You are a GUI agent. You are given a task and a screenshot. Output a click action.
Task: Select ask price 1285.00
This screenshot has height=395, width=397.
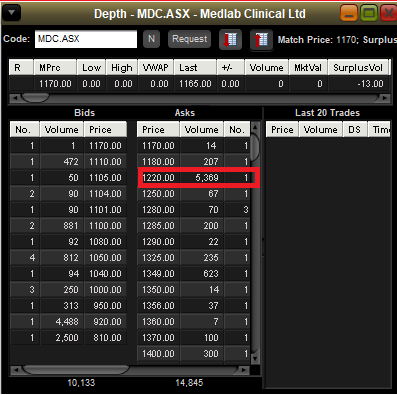[158, 226]
